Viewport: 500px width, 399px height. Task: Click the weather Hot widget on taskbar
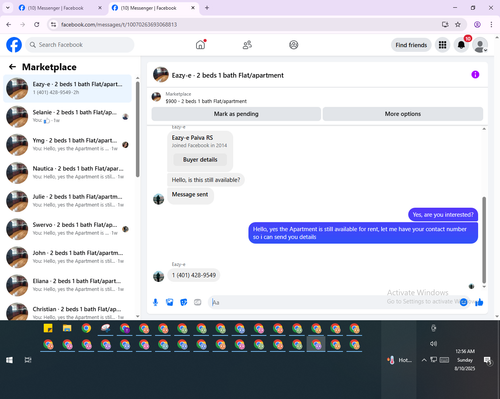point(399,360)
